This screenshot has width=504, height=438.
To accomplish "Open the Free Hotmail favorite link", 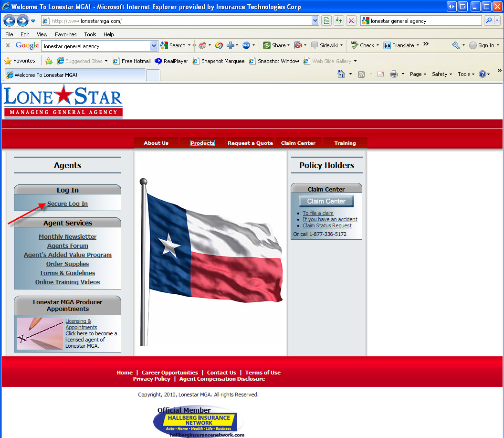I will (x=132, y=61).
